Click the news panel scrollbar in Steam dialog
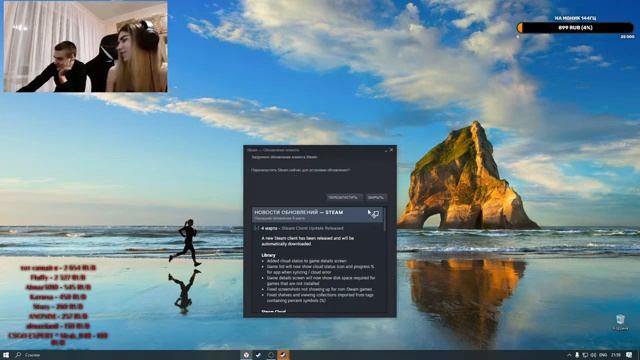This screenshot has width=640, height=360. (x=385, y=220)
